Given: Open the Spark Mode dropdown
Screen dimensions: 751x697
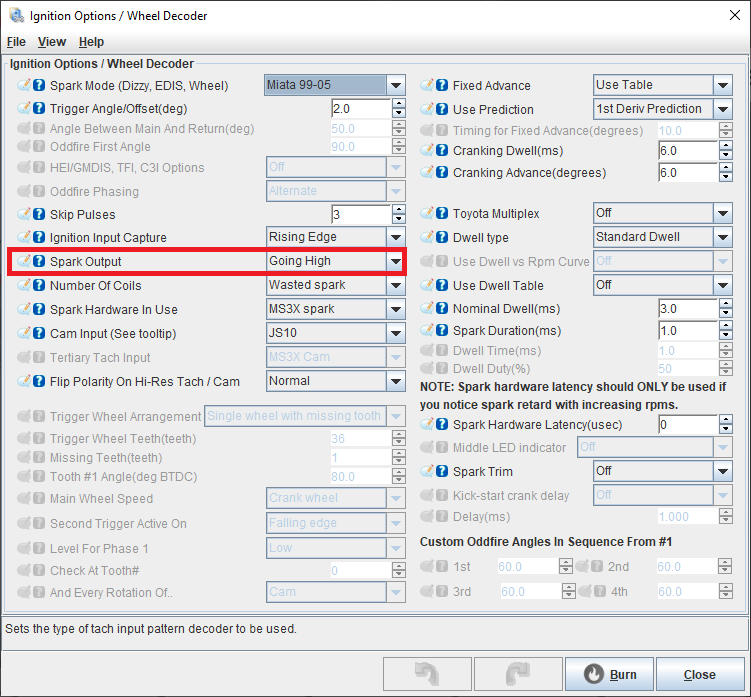Looking at the screenshot, I should pos(396,85).
